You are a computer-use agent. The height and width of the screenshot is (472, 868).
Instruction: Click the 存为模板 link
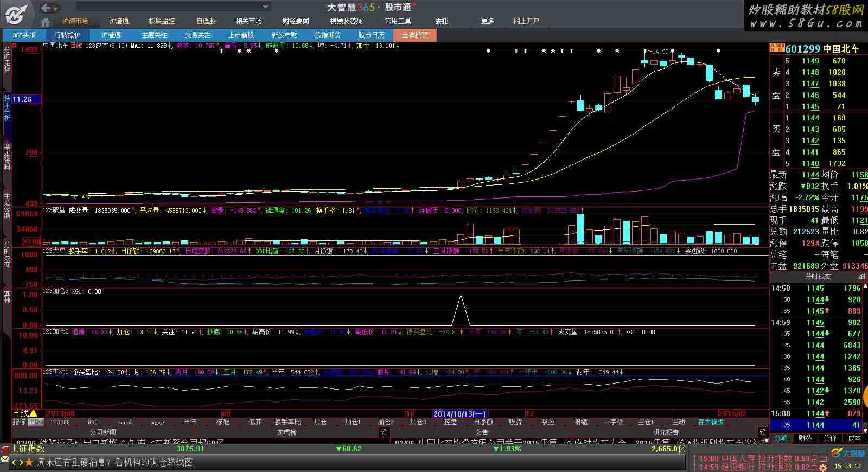[x=711, y=422]
